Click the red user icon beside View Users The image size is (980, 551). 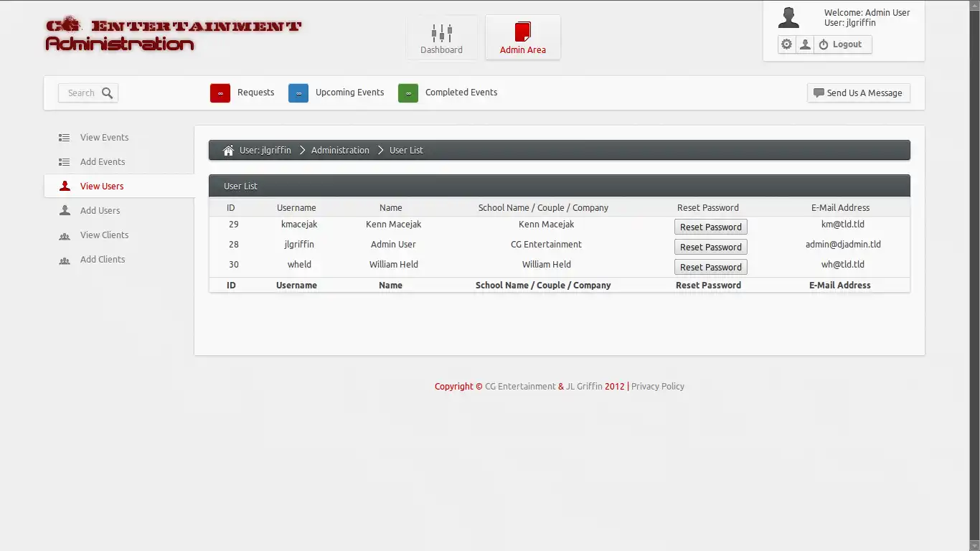(65, 186)
